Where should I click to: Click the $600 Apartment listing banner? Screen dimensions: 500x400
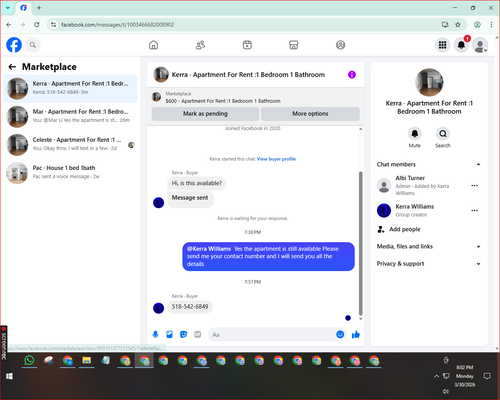pos(256,97)
